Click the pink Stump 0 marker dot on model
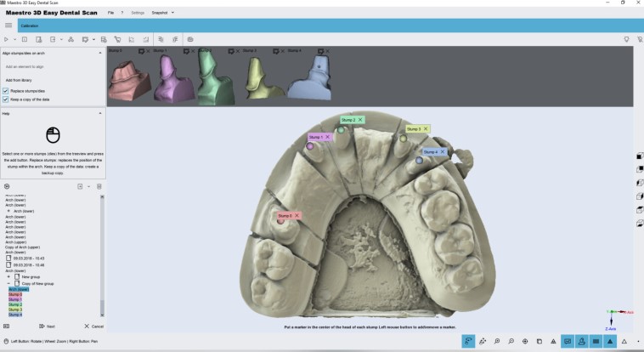Screen dimensions: 644x352 click(280, 221)
